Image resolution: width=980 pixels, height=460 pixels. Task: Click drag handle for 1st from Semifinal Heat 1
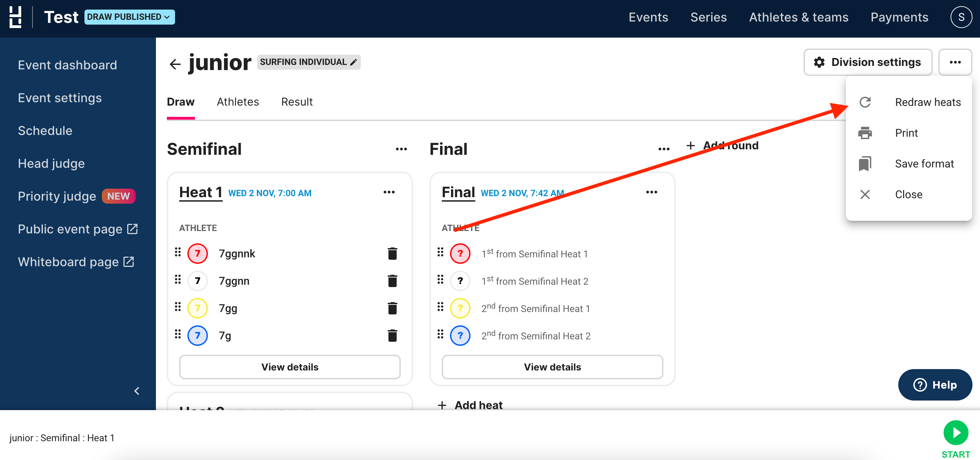[x=440, y=252]
